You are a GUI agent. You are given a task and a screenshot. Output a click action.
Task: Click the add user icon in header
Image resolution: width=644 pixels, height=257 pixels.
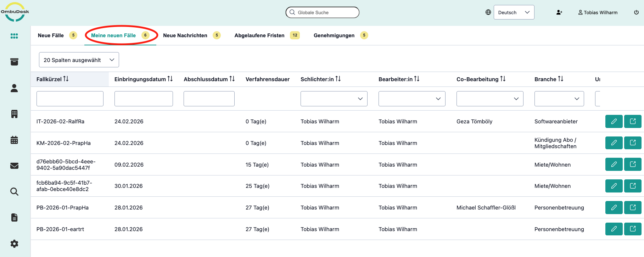559,12
